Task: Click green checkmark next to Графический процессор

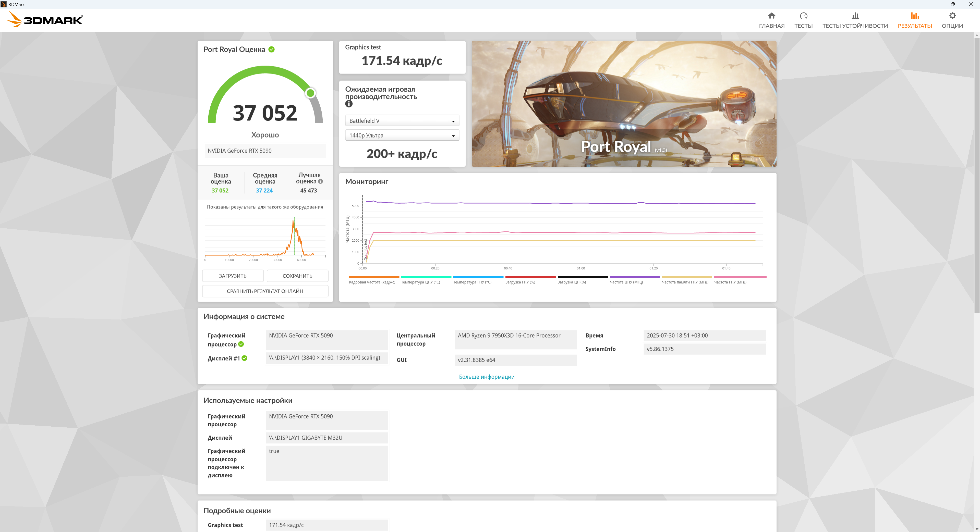Action: [x=241, y=344]
